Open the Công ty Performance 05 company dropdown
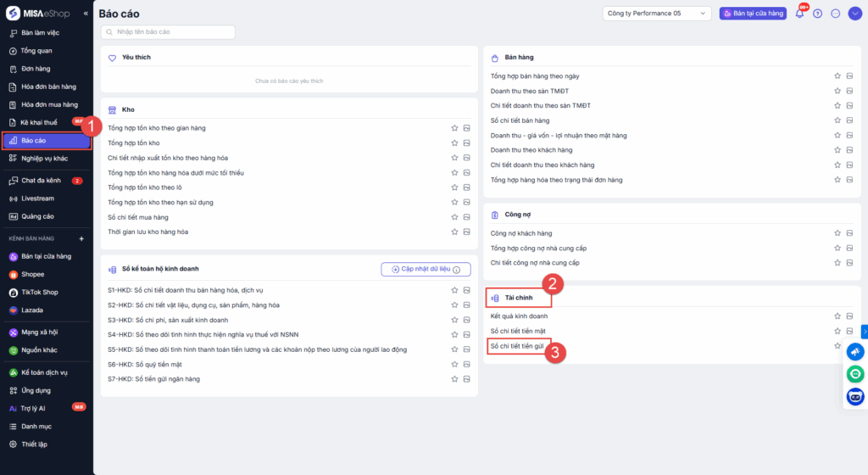Image resolution: width=868 pixels, height=475 pixels. point(657,14)
